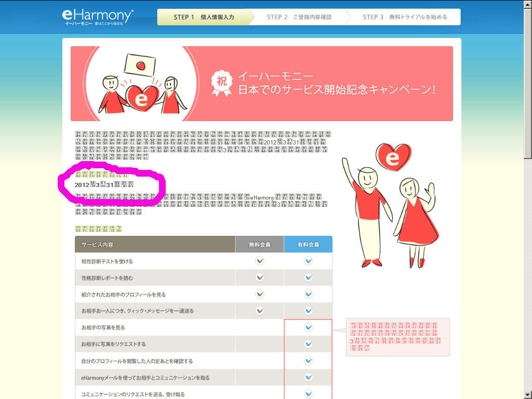The image size is (532, 399).
Task: Select the STEP 1 個人情報入力 tab
Action: coord(204,17)
